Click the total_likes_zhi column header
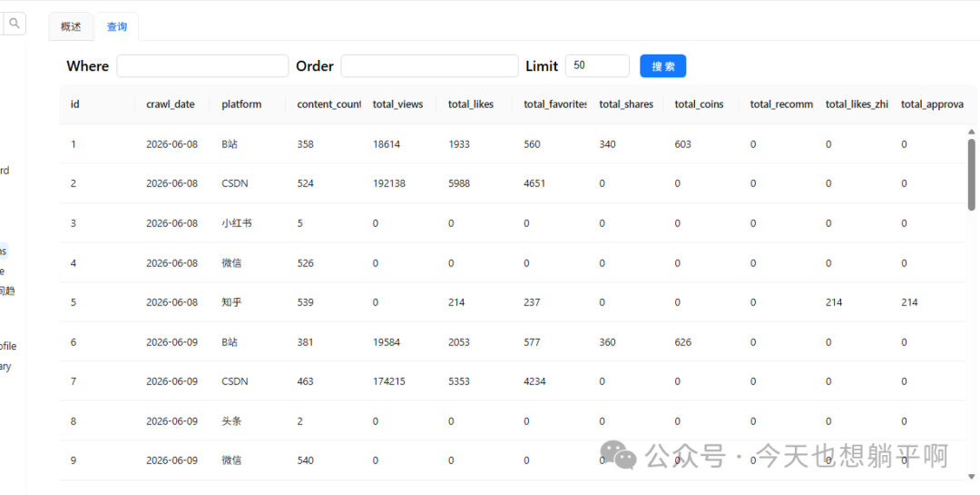The width and height of the screenshot is (980, 495). [x=857, y=104]
